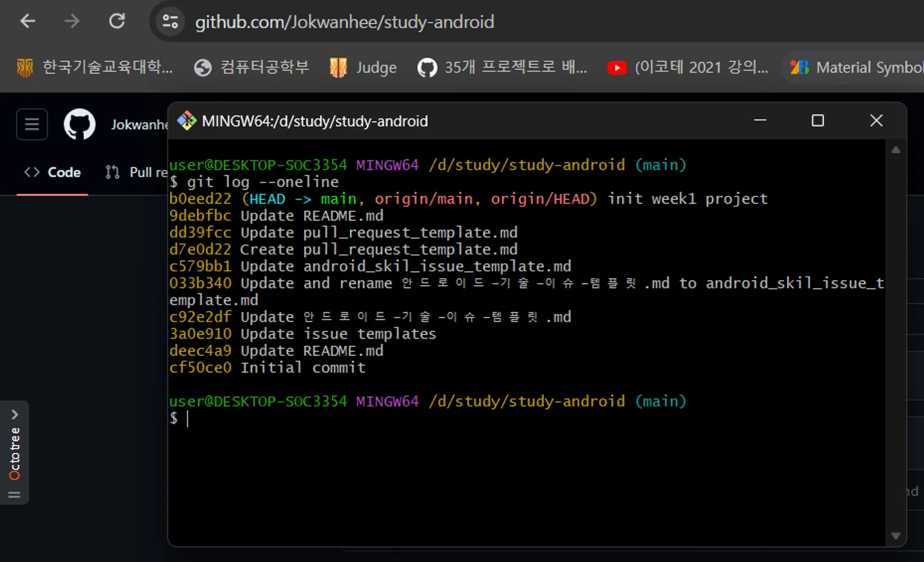This screenshot has height=562, width=924.
Task: Minimize the MINGW64 terminal window
Action: point(760,121)
